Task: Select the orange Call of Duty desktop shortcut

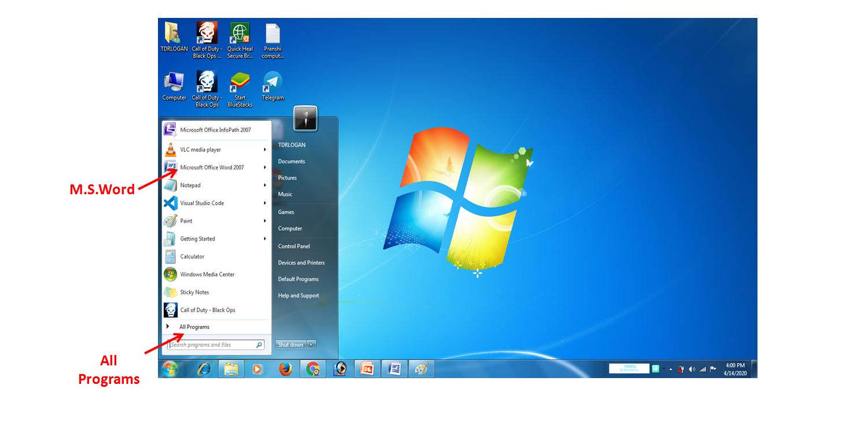Action: pos(207,40)
